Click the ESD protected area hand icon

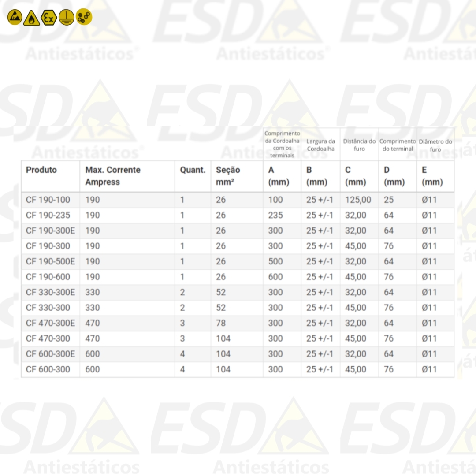click(x=15, y=17)
